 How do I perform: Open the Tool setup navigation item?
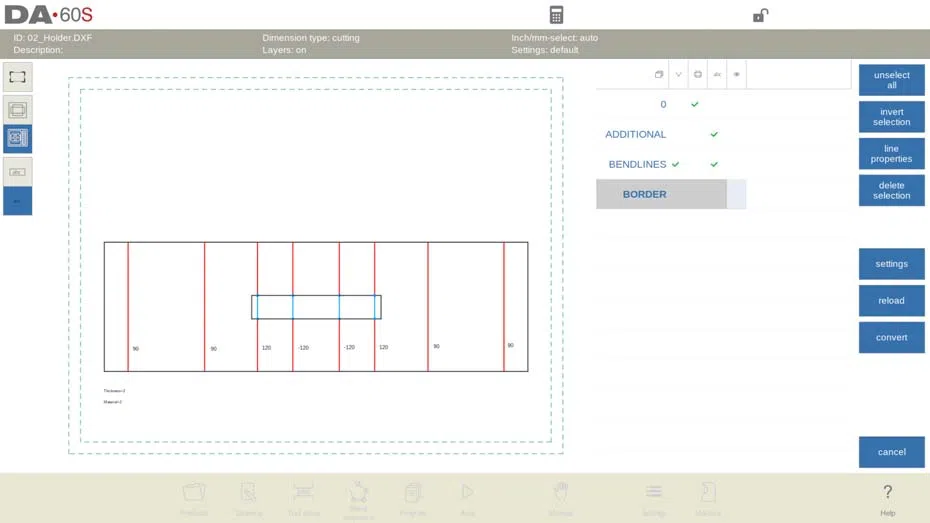[x=303, y=498]
